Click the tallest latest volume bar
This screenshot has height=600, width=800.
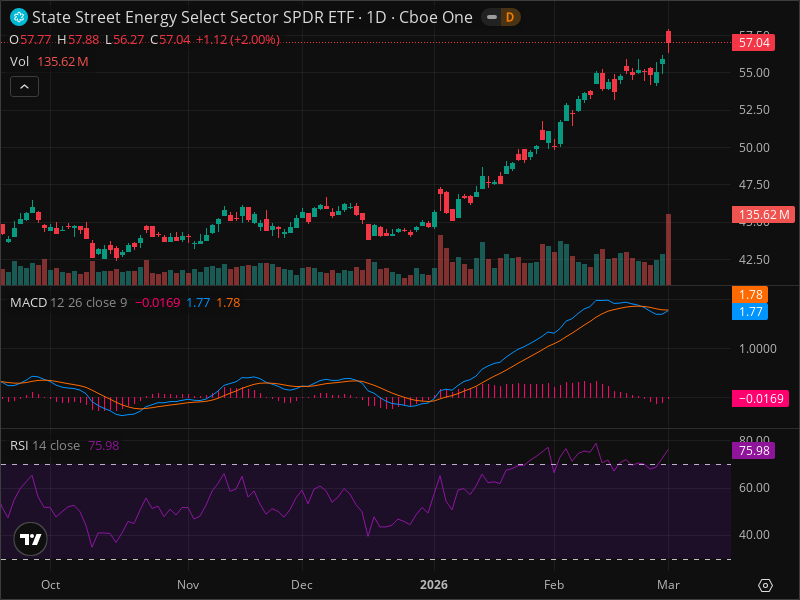pos(668,249)
